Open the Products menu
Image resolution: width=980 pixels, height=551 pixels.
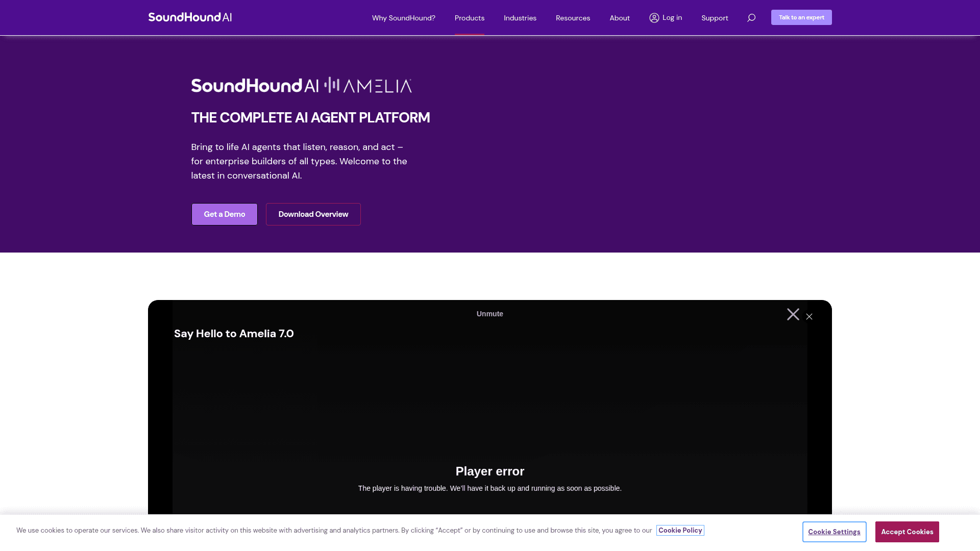[470, 18]
